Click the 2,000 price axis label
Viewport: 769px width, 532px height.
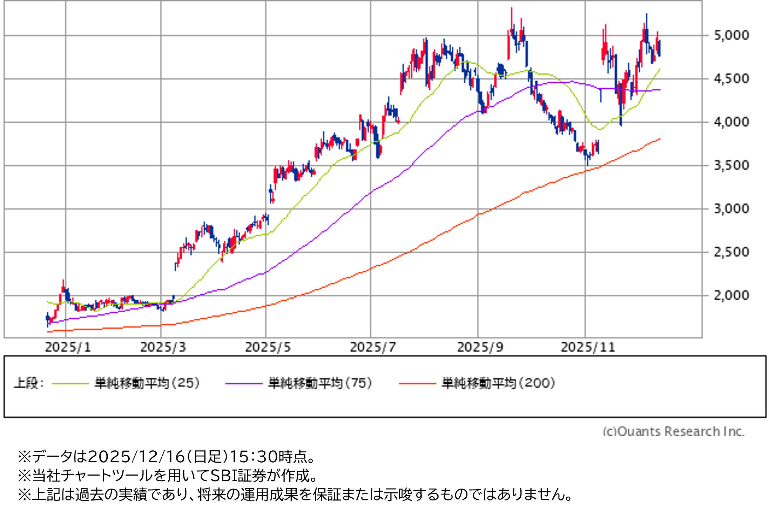[x=731, y=295]
